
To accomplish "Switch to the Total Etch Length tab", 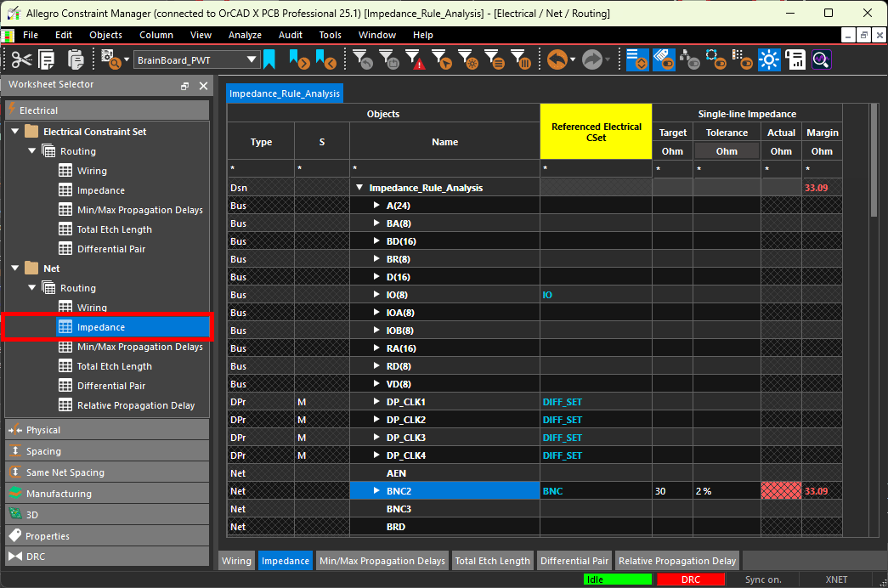I will pyautogui.click(x=492, y=561).
